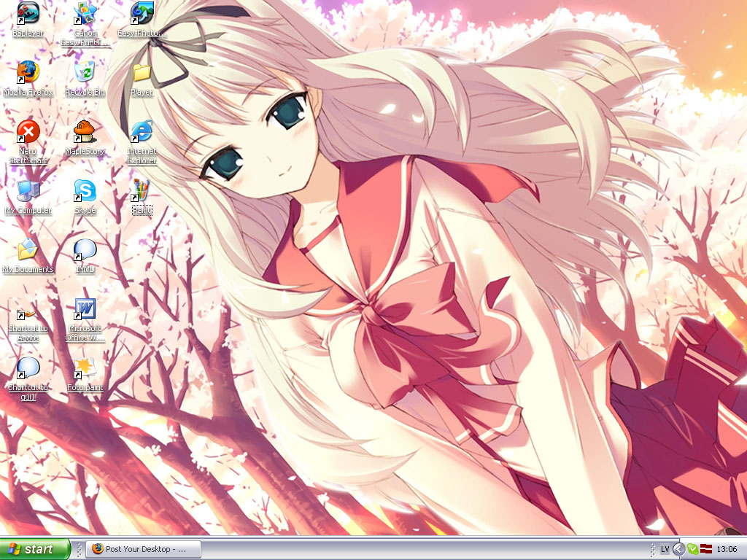Image resolution: width=747 pixels, height=560 pixels.
Task: Expand hidden system tray icons
Action: [x=679, y=550]
